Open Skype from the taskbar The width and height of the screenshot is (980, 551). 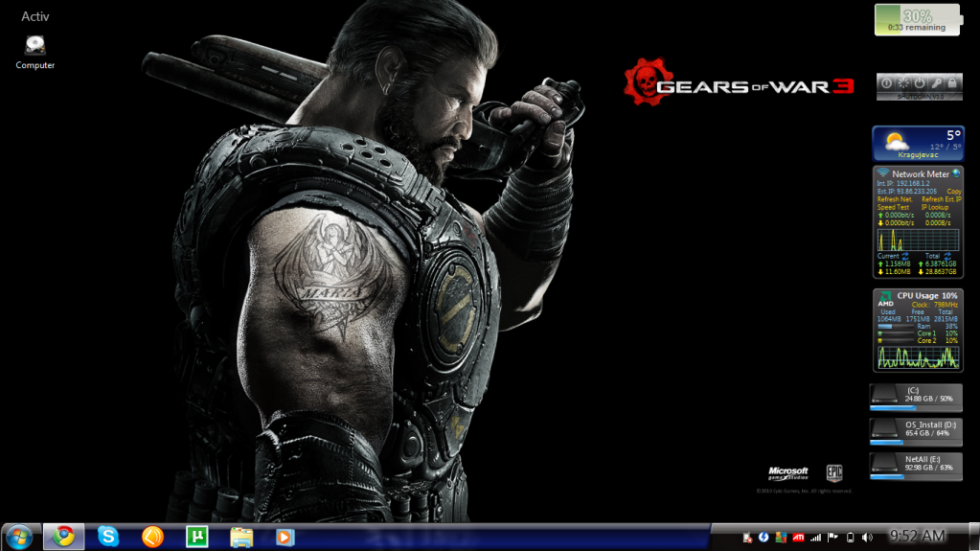click(108, 537)
